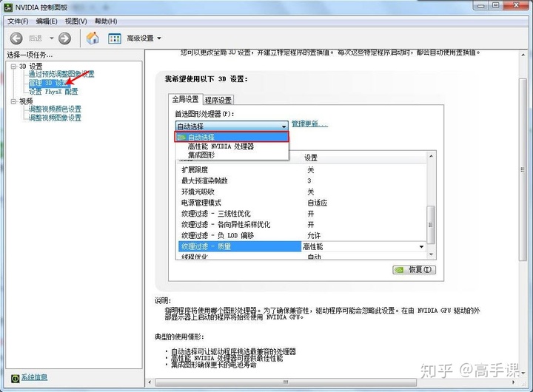
Task: Select 调整视频图像设置 tree item
Action: click(x=55, y=118)
